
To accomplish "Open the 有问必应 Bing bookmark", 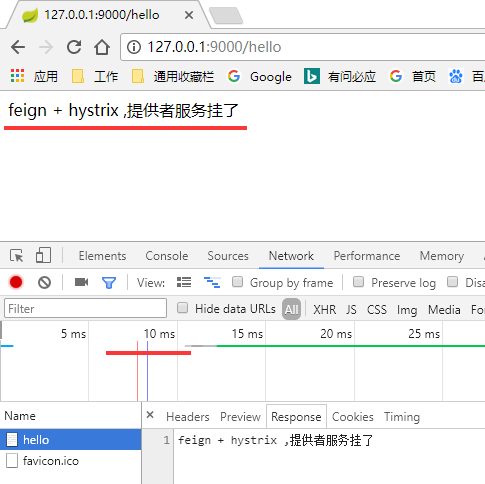I will 340,76.
